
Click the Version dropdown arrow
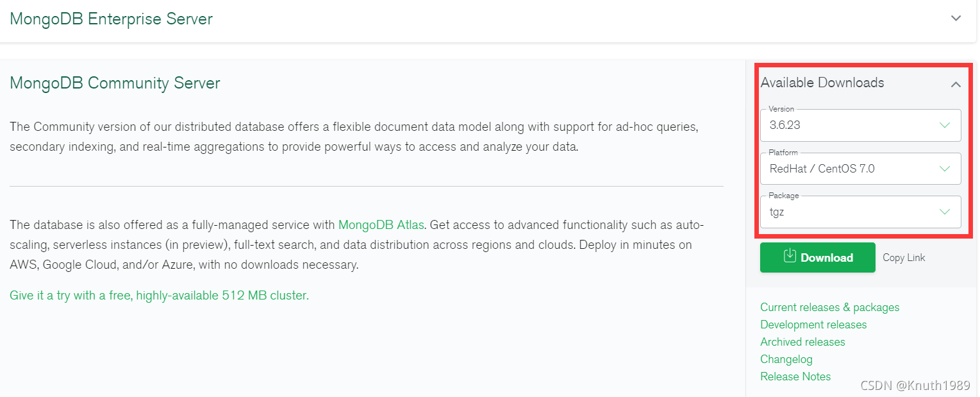point(945,125)
